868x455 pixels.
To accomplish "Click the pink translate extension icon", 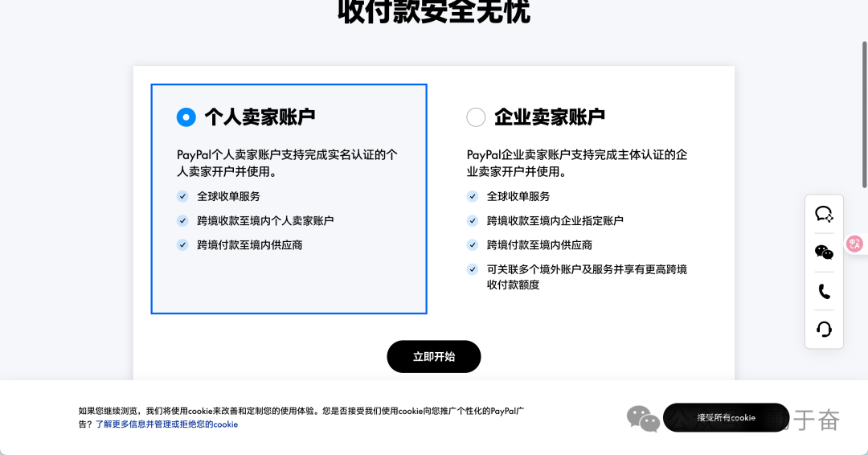I will 855,244.
